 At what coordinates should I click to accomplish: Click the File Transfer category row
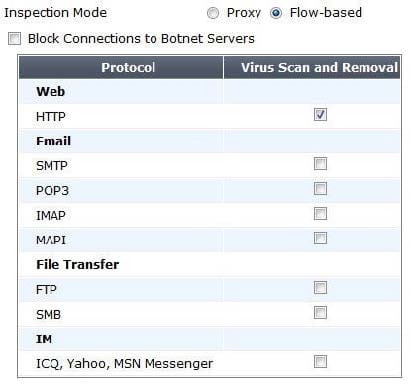[210, 264]
